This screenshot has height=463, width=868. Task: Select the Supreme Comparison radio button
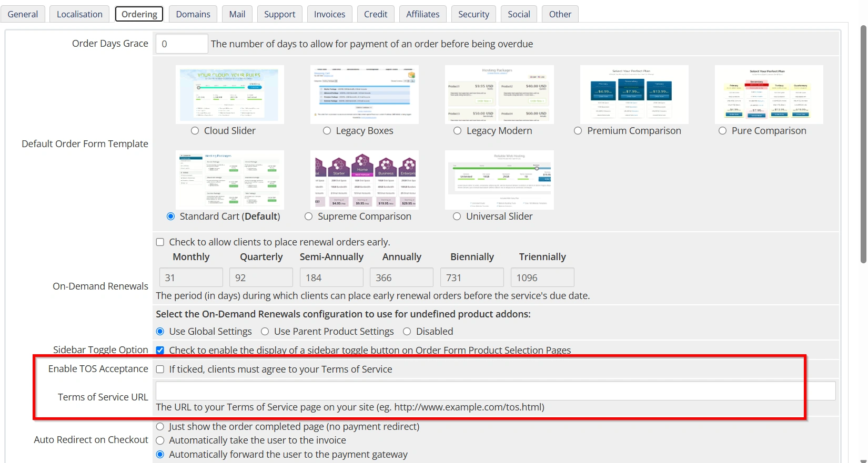point(309,217)
